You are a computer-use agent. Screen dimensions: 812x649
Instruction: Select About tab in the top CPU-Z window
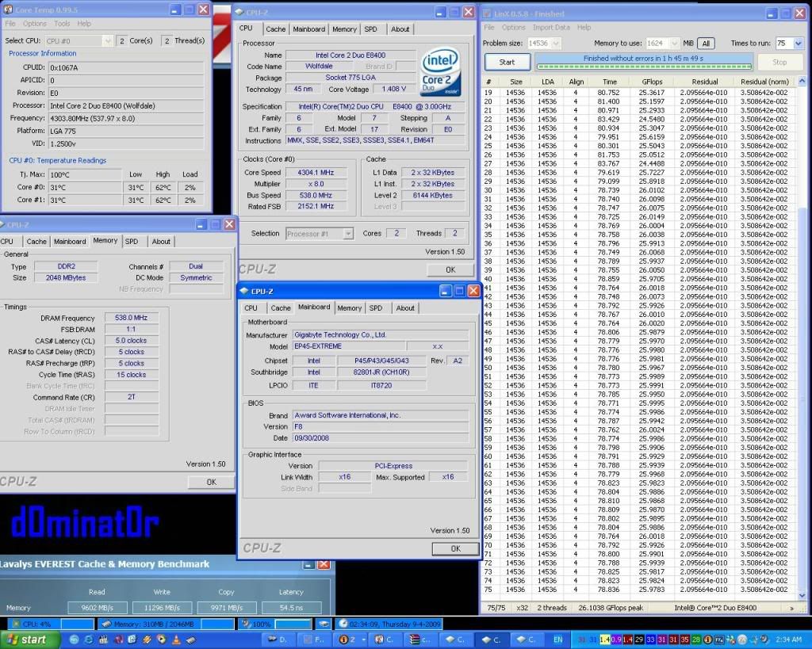(x=400, y=29)
